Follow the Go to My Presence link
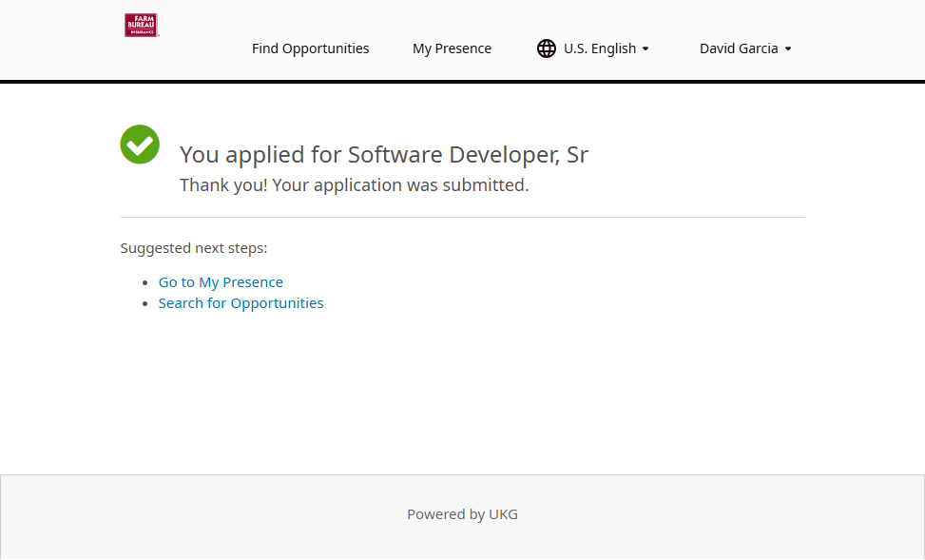The width and height of the screenshot is (925, 560). 221,282
